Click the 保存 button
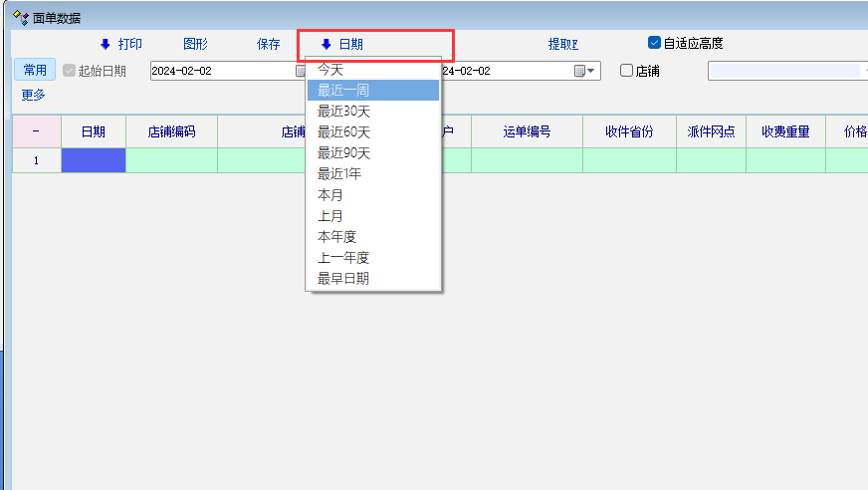868x490 pixels. (x=269, y=44)
